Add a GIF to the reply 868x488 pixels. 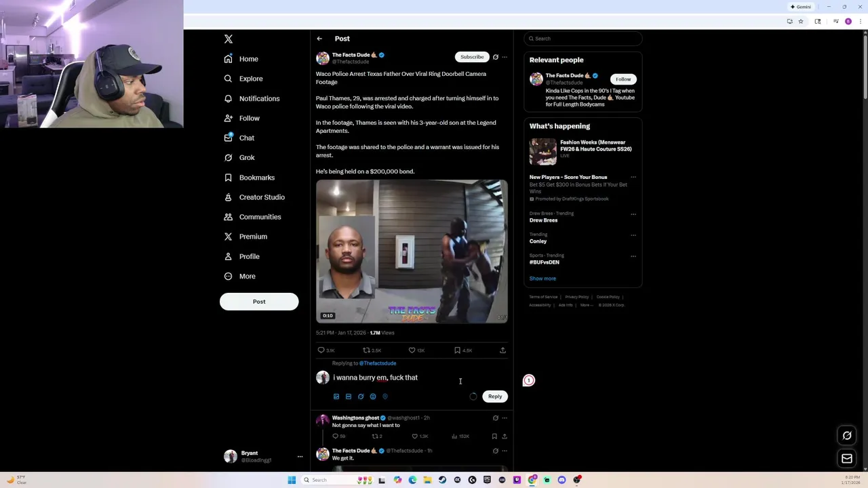point(349,396)
